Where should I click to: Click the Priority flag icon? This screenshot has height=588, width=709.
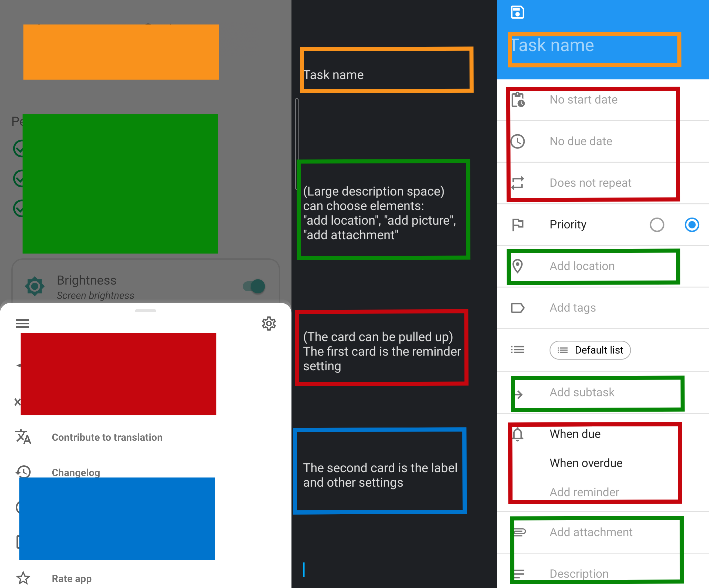518,225
